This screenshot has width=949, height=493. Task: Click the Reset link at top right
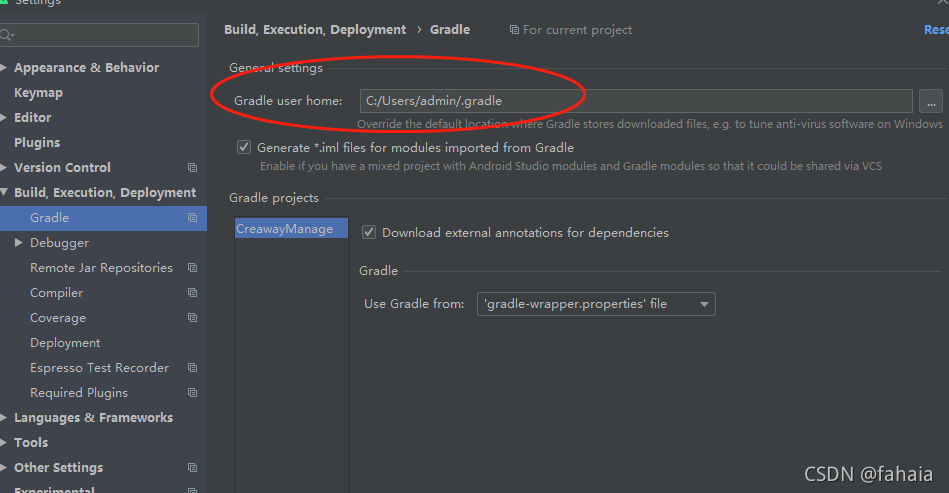936,30
